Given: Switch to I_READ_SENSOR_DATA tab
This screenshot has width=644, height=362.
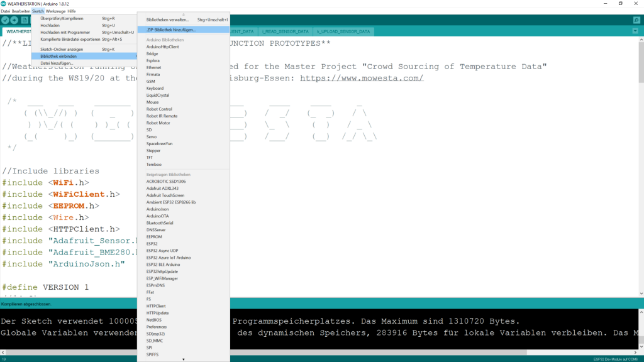Looking at the screenshot, I should click(x=285, y=31).
